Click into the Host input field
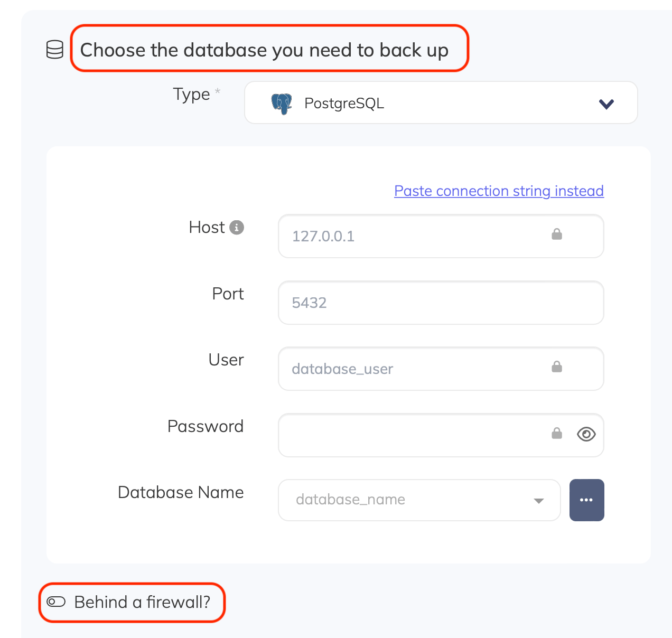Image resolution: width=672 pixels, height=638 pixels. point(423,236)
